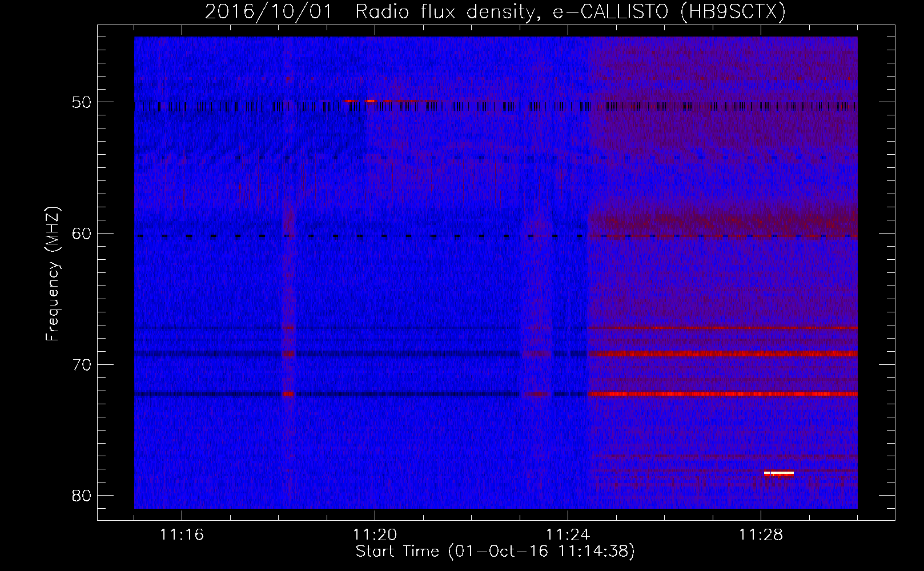The image size is (924, 571).
Task: Click the 'Start Time (01-Oct-16 11:14:38)' label
Action: 495,552
